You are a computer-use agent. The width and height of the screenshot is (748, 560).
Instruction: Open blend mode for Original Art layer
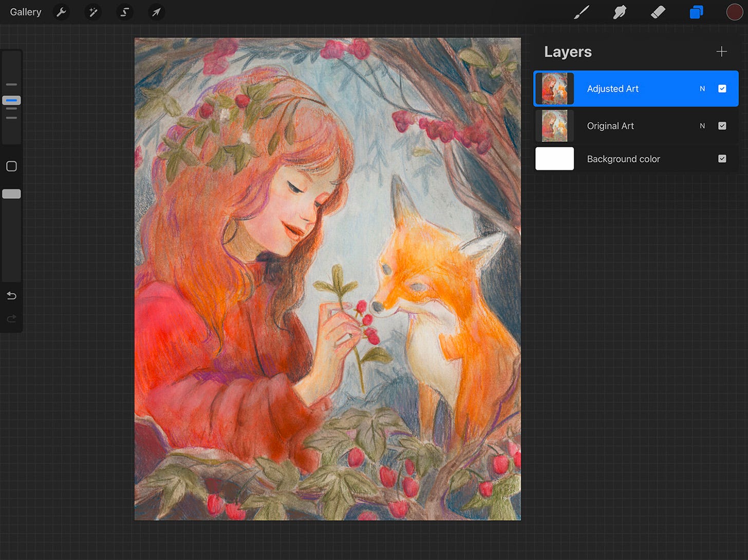tap(702, 126)
